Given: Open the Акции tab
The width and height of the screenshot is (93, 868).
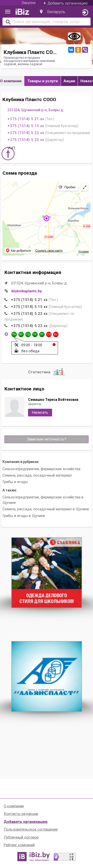Looking at the screenshot, I should coord(69,81).
